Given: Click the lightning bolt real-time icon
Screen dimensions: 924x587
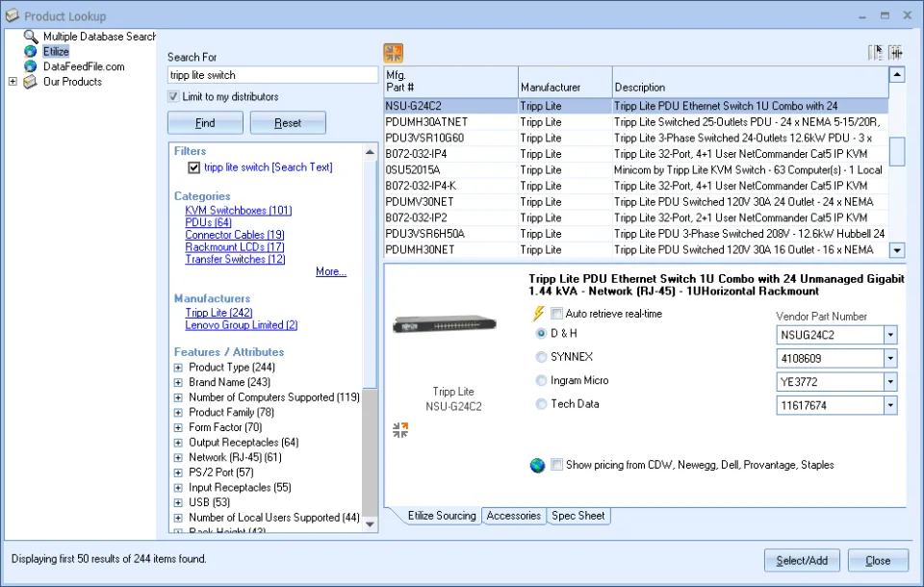Looking at the screenshot, I should [539, 314].
